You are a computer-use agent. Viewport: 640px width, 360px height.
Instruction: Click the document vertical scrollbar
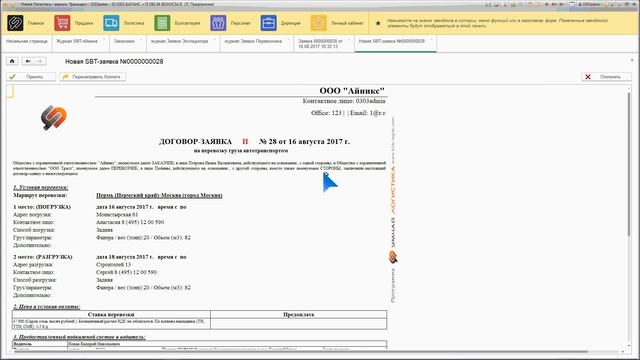click(629, 163)
